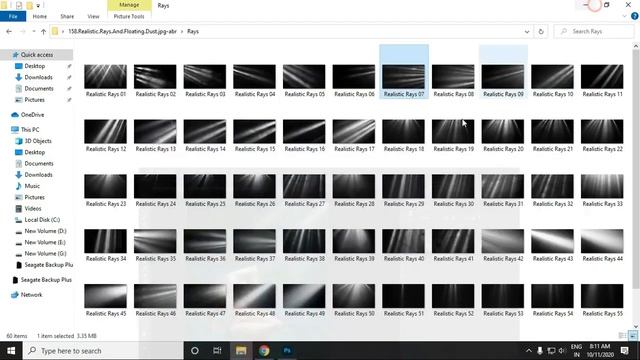
Task: Open Downloads folder under This PC
Action: coord(38,175)
